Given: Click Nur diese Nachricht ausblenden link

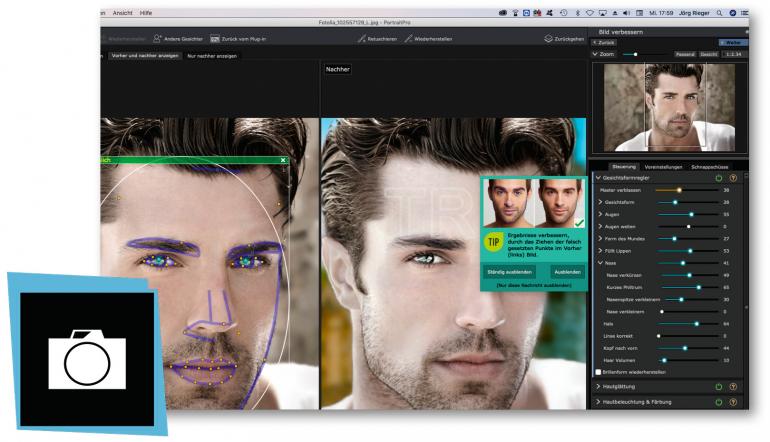Looking at the screenshot, I should [x=534, y=285].
